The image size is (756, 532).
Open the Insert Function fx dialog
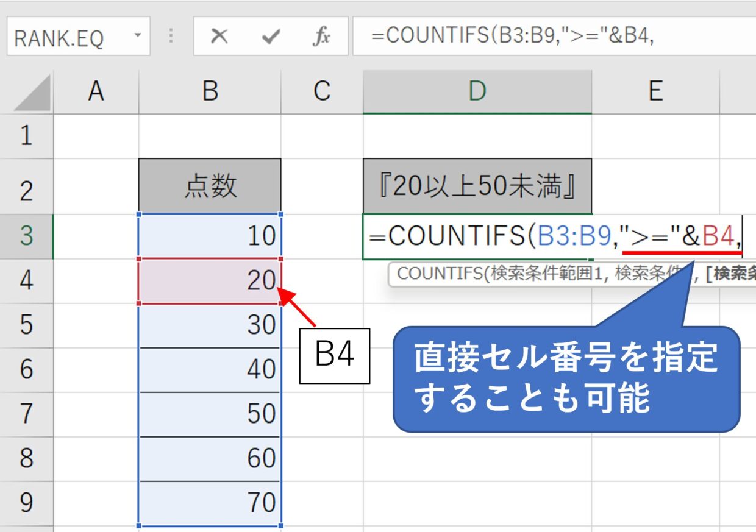coord(321,37)
